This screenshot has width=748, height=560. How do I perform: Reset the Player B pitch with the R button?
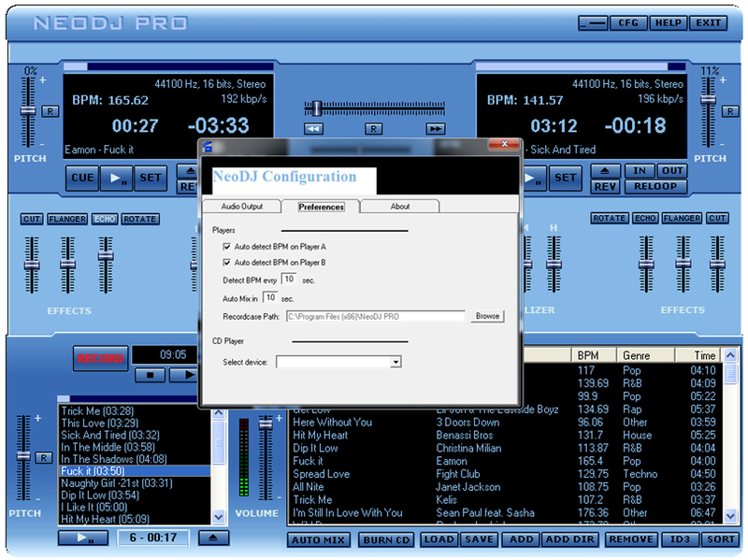[x=730, y=111]
